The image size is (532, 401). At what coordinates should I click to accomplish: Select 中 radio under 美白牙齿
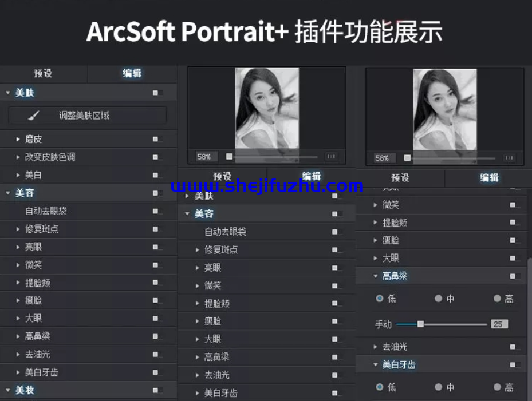click(438, 387)
